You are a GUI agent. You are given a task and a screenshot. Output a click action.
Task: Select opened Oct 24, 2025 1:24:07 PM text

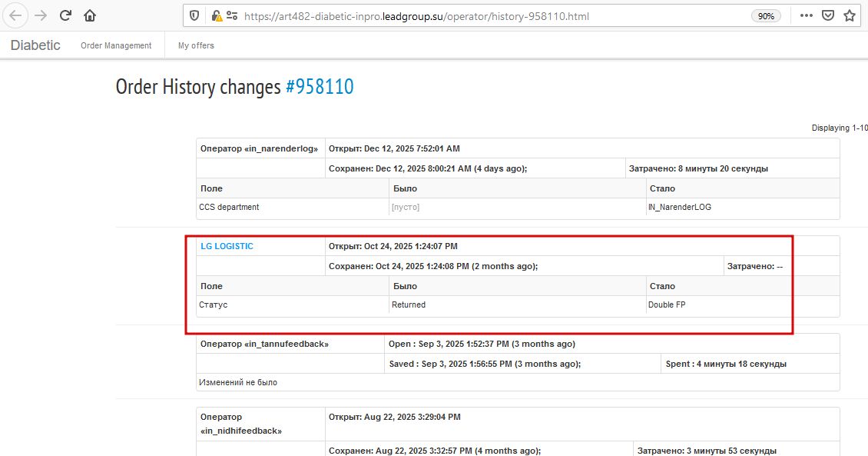(393, 246)
